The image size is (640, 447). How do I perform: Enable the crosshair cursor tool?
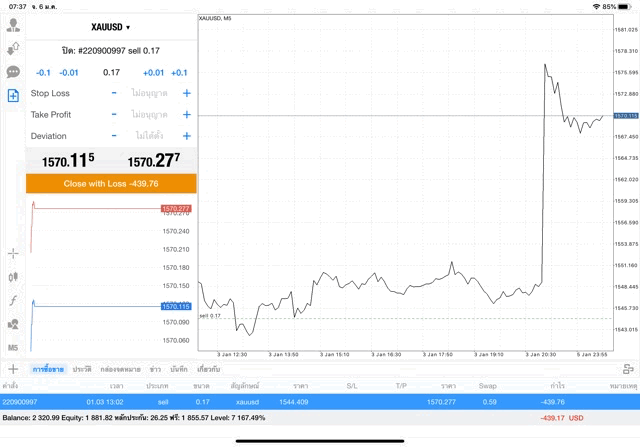coord(13,253)
